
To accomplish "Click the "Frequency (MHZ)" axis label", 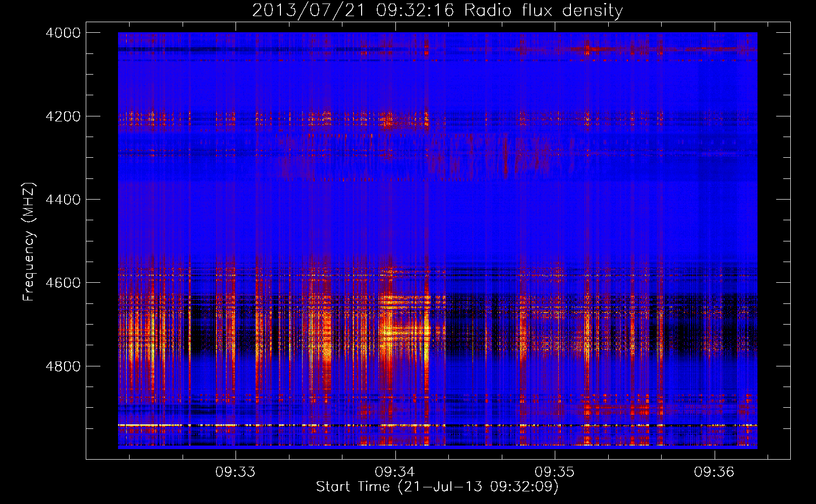I will [29, 242].
